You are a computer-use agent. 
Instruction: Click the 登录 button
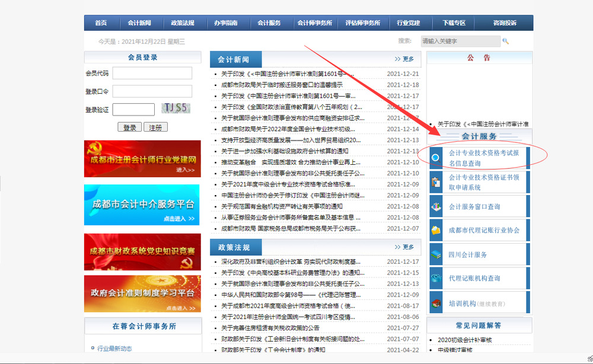pyautogui.click(x=129, y=126)
